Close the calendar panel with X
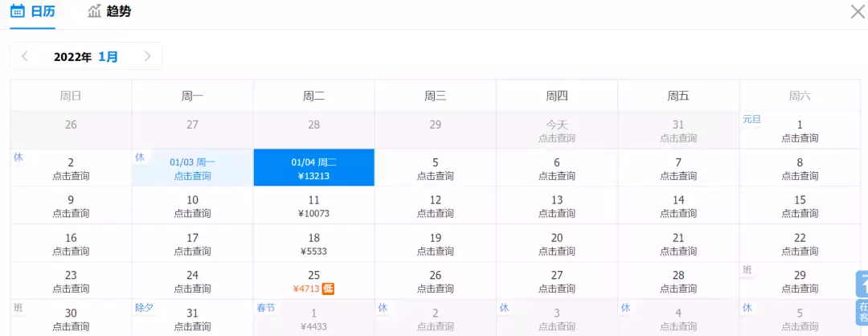Viewport: 868px width, 336px height. pyautogui.click(x=858, y=11)
